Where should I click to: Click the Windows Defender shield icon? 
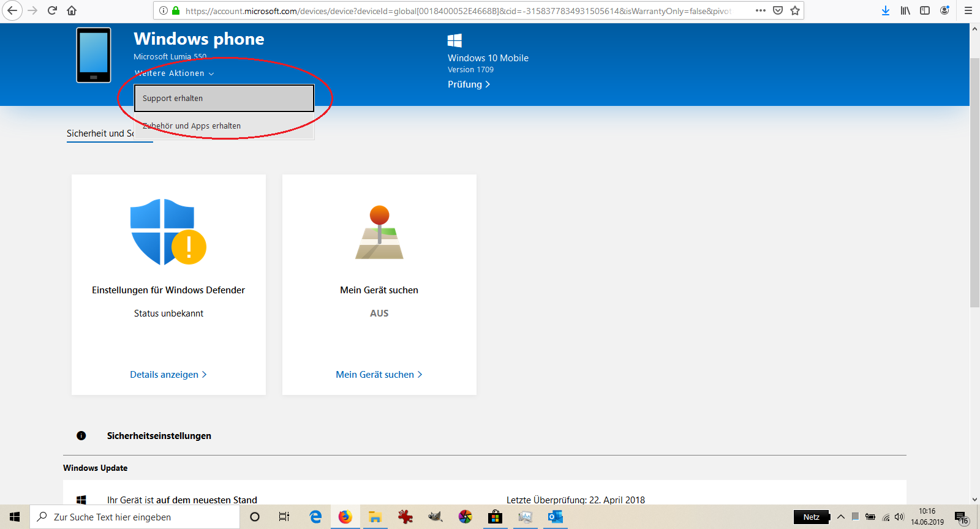168,232
